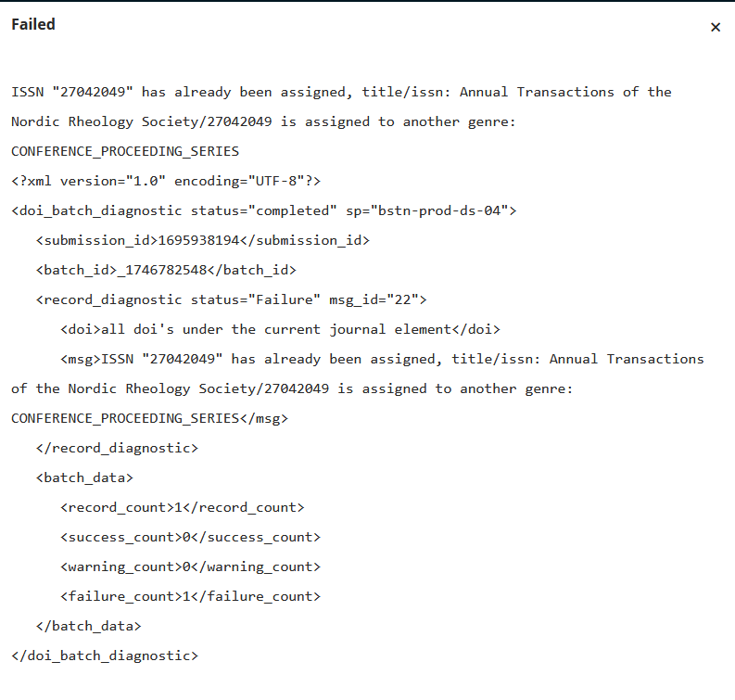Click the closing doi_batch_diagnostic tag
This screenshot has width=735, height=700.
[x=105, y=655]
